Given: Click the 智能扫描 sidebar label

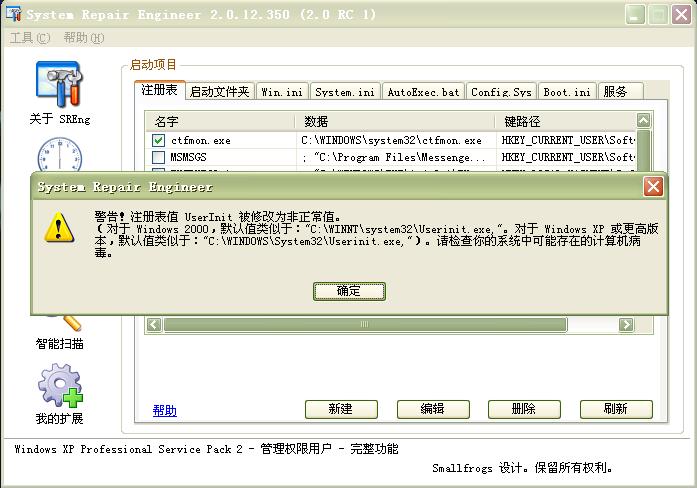Looking at the screenshot, I should point(60,344).
